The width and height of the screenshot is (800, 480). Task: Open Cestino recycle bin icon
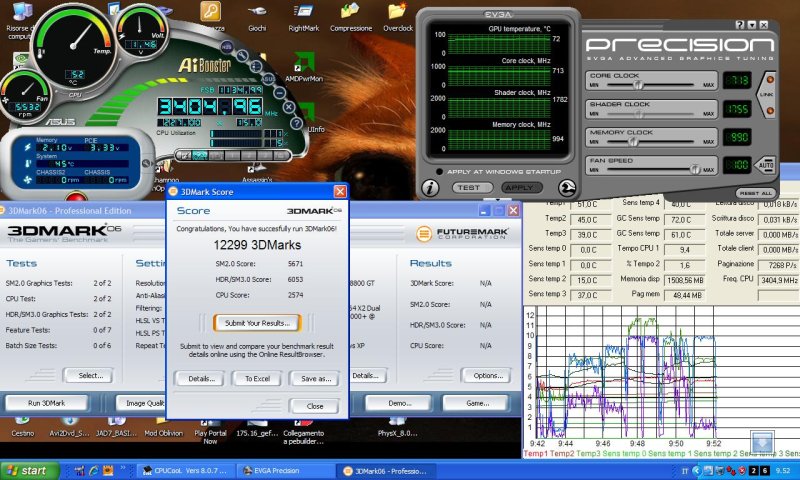pyautogui.click(x=22, y=427)
